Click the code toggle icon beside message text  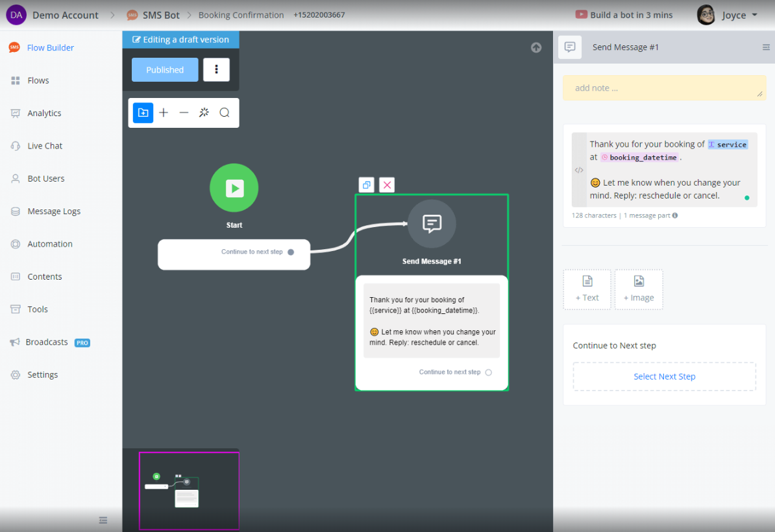click(579, 170)
